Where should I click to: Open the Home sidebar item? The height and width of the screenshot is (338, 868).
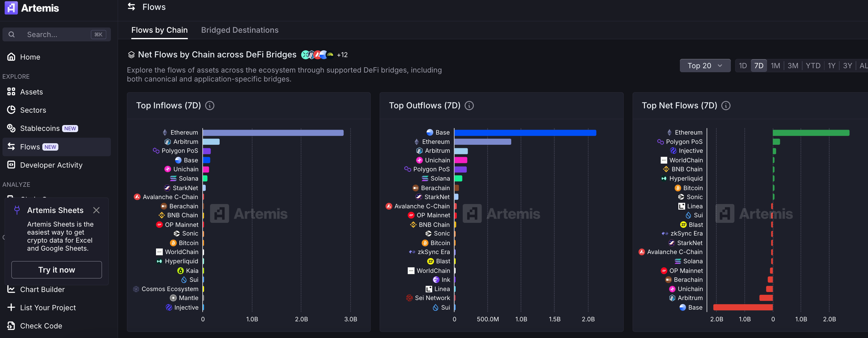click(x=30, y=57)
